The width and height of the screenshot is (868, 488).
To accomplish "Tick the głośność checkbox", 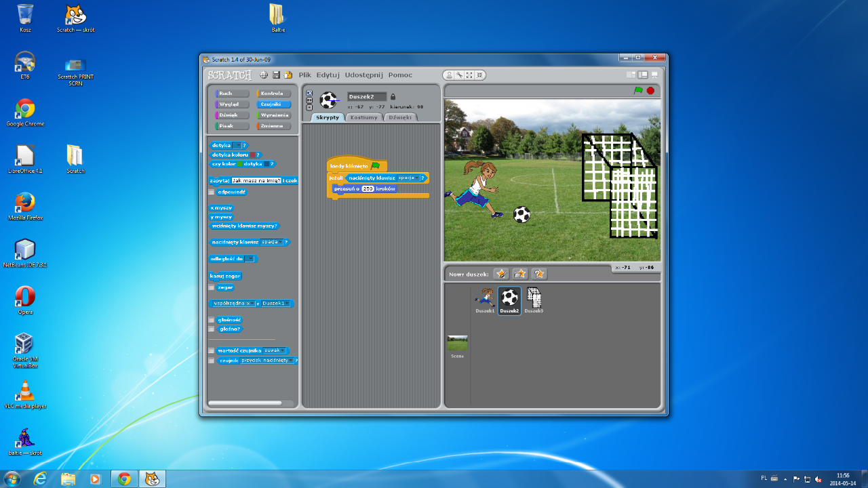I will coord(212,320).
